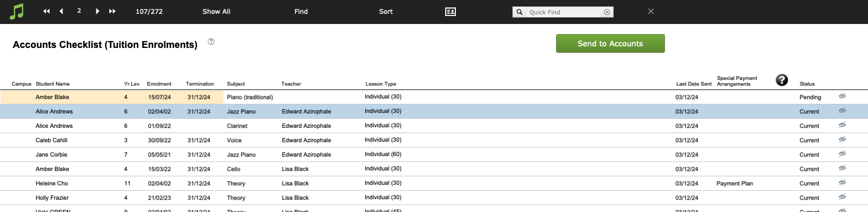The height and width of the screenshot is (212, 868).
Task: Click Lisa Black in Holly Frazier row
Action: [x=295, y=198]
